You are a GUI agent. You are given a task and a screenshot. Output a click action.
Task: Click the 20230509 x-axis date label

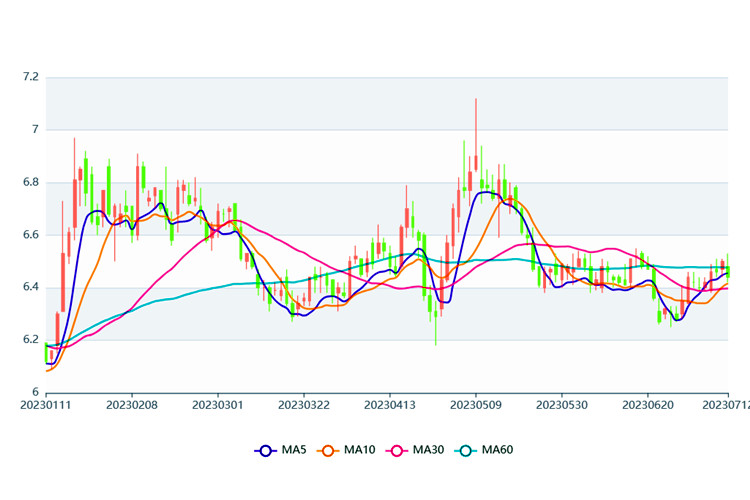[x=474, y=406]
